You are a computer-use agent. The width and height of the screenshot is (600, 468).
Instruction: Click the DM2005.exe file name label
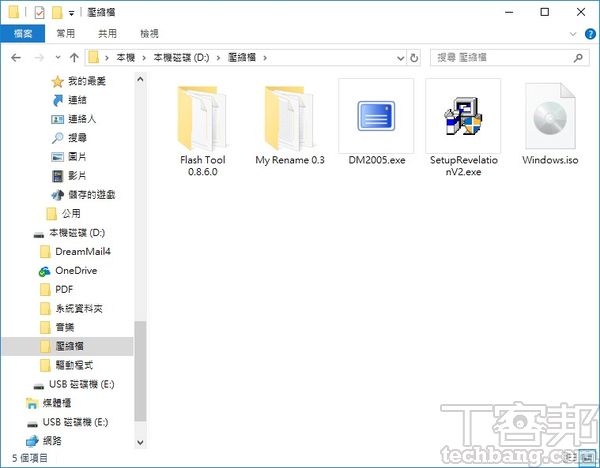(377, 160)
